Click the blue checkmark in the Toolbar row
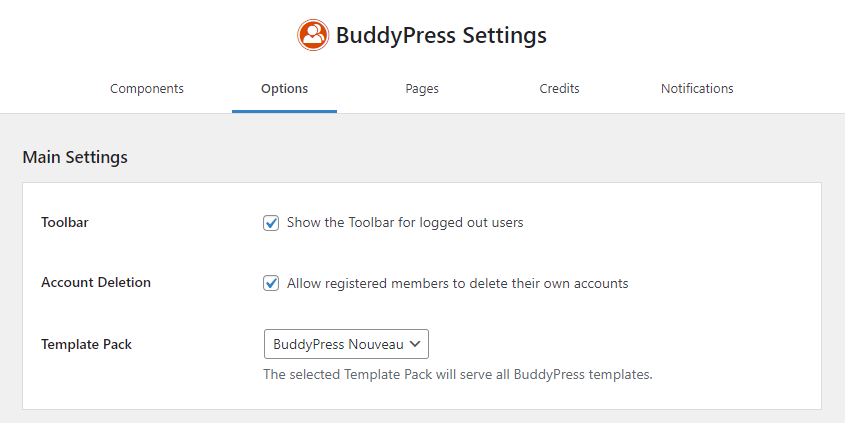 [x=271, y=223]
